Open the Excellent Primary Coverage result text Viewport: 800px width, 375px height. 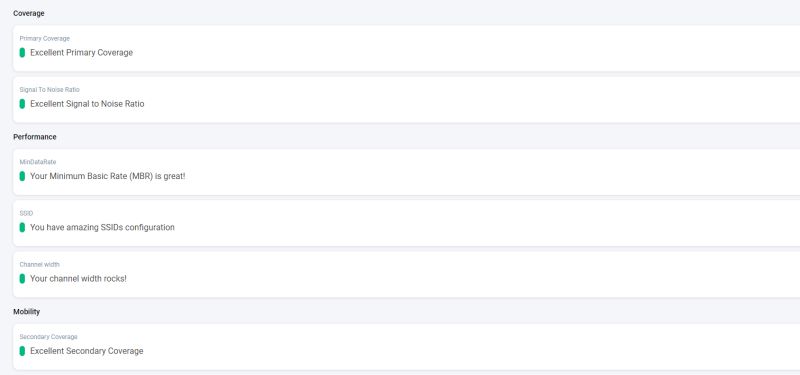(x=81, y=53)
